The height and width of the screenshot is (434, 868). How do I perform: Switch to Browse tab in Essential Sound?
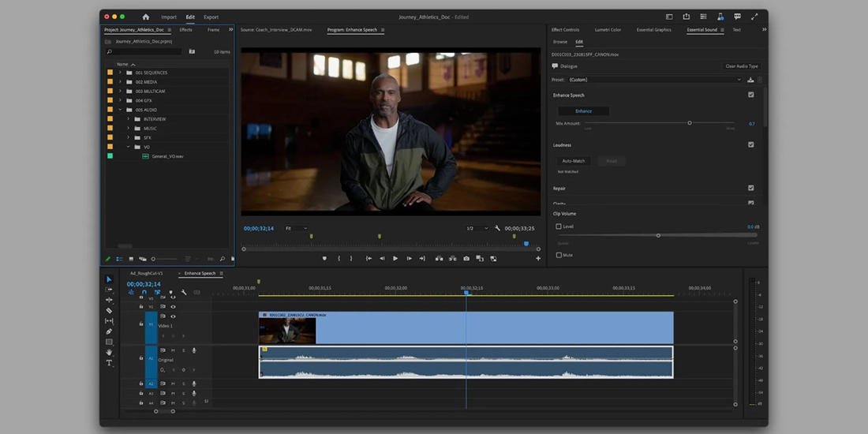tap(560, 42)
